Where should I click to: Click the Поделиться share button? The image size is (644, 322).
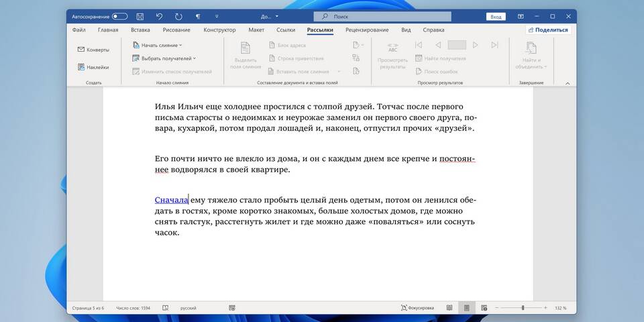(x=548, y=30)
